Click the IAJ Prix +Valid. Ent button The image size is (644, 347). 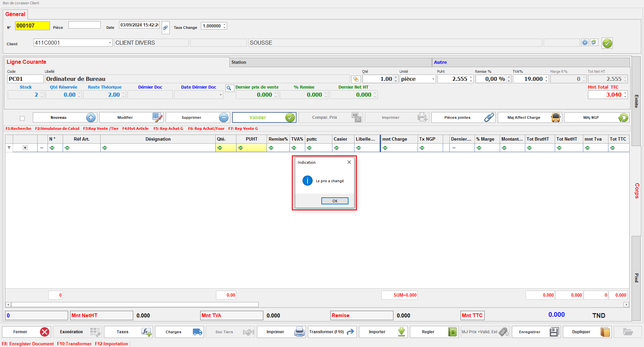485,332
